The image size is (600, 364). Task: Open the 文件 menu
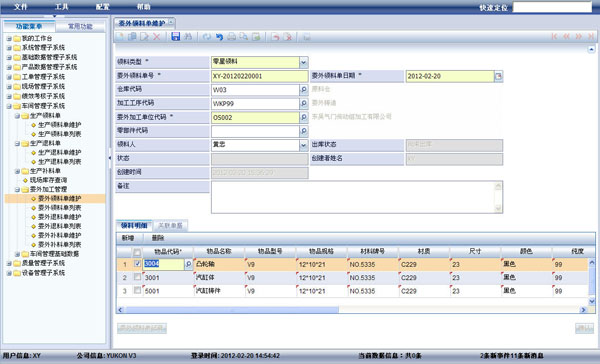[21, 7]
